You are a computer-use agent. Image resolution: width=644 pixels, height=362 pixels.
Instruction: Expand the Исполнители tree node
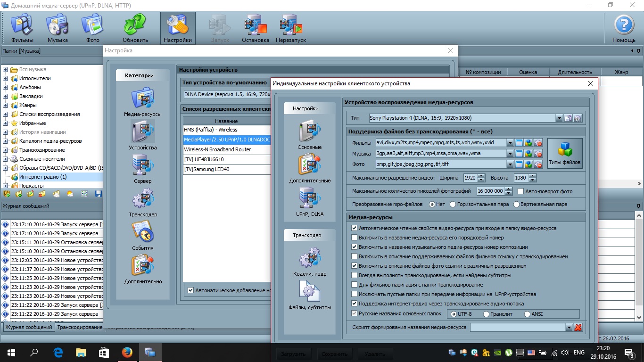6,78
